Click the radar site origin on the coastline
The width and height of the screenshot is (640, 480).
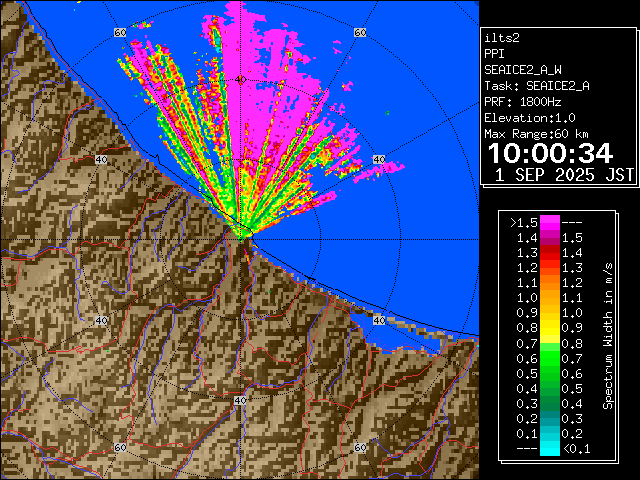tap(241, 233)
